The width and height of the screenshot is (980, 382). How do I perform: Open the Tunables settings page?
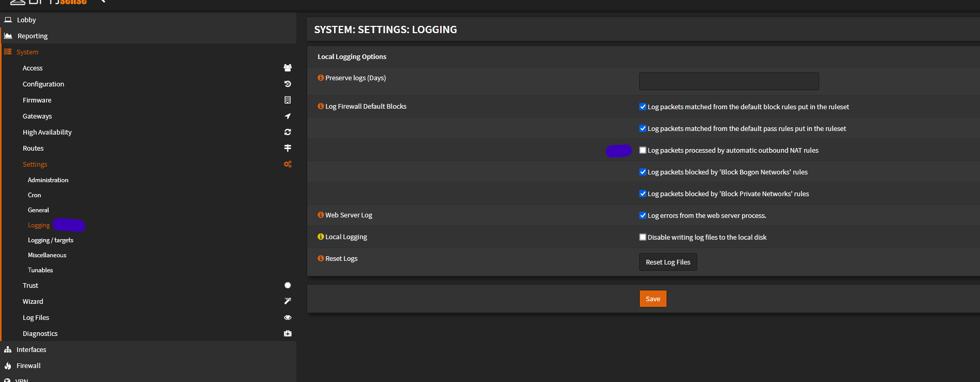(x=40, y=270)
